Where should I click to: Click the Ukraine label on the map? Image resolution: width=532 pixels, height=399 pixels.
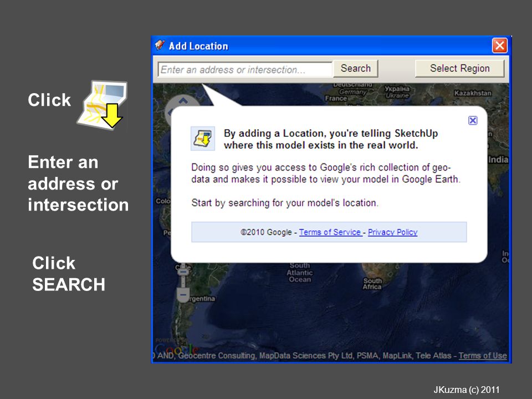tap(397, 96)
